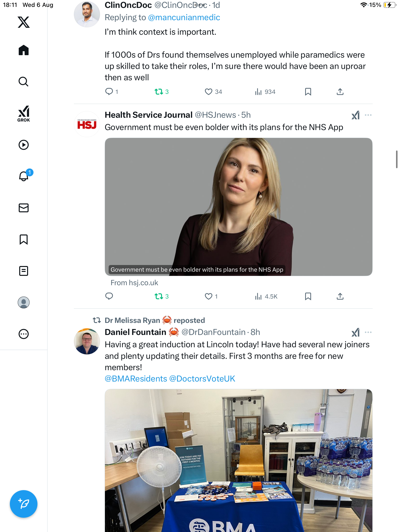
Task: Open the Lists icon in sidebar
Action: (24, 271)
